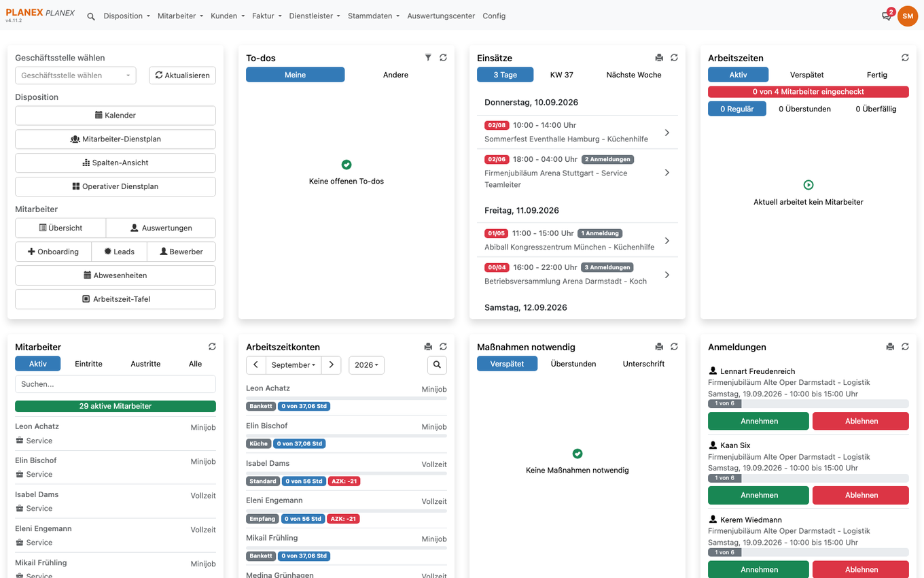Open the chat notifications icon with badge
Screen dimensions: 924x578
(887, 16)
